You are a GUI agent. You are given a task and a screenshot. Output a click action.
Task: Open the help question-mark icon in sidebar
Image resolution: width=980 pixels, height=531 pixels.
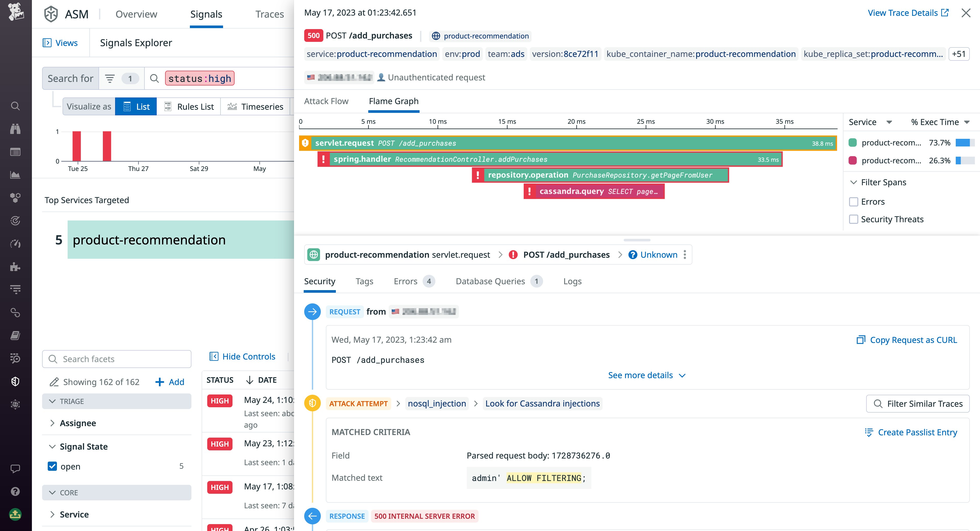[x=15, y=491]
